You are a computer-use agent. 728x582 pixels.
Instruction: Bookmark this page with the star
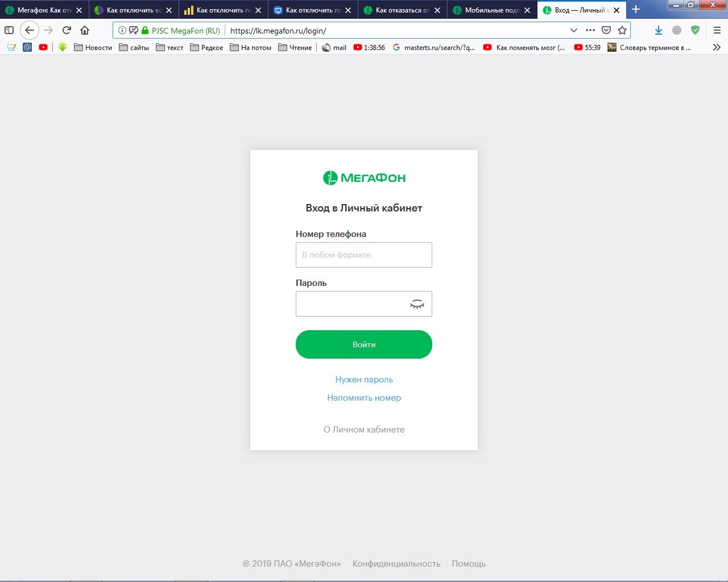tap(622, 30)
